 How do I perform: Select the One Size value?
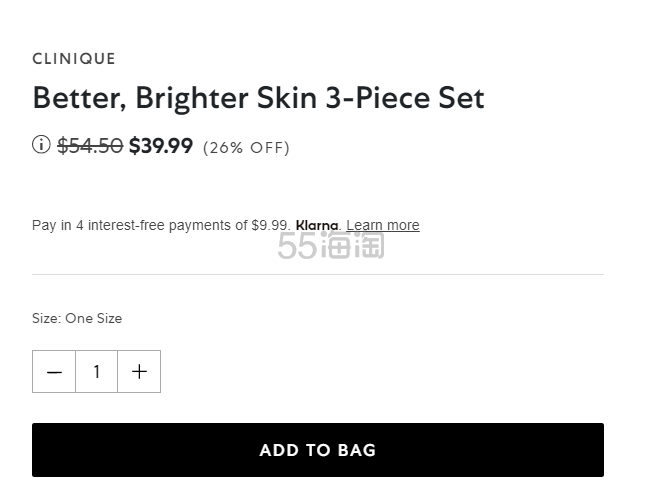coord(93,318)
